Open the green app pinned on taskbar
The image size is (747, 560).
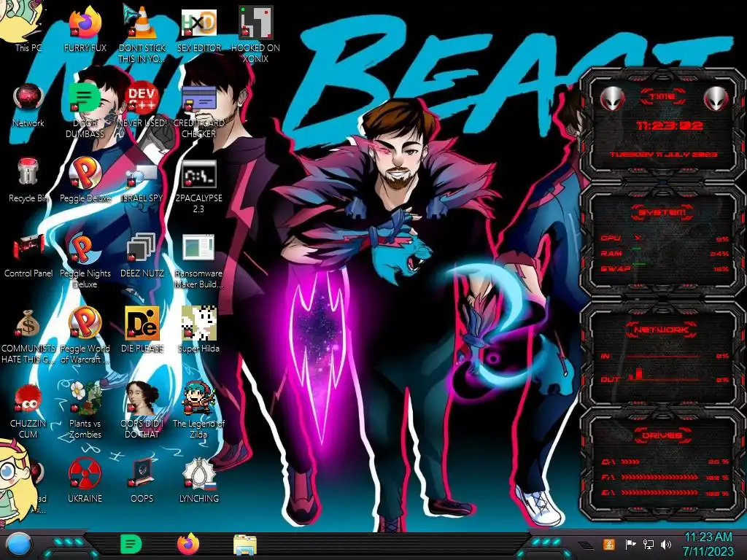pyautogui.click(x=131, y=544)
